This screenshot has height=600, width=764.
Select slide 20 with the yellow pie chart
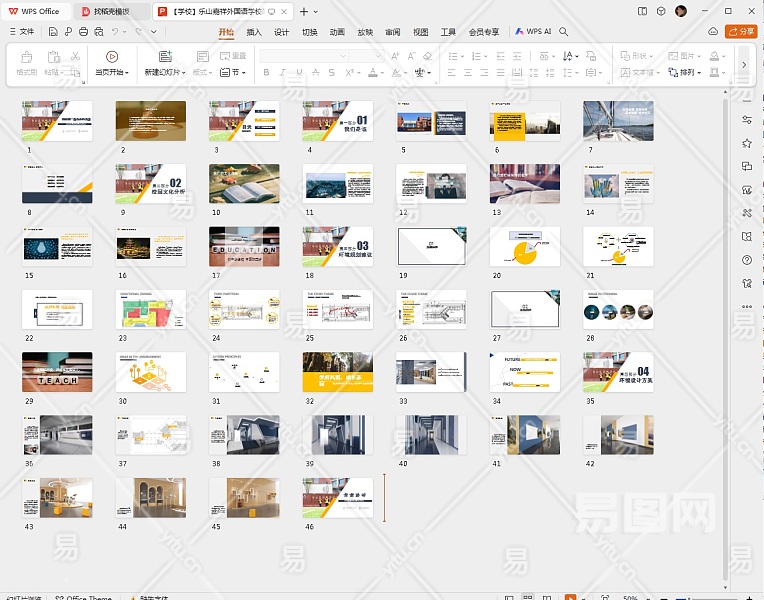coord(525,246)
